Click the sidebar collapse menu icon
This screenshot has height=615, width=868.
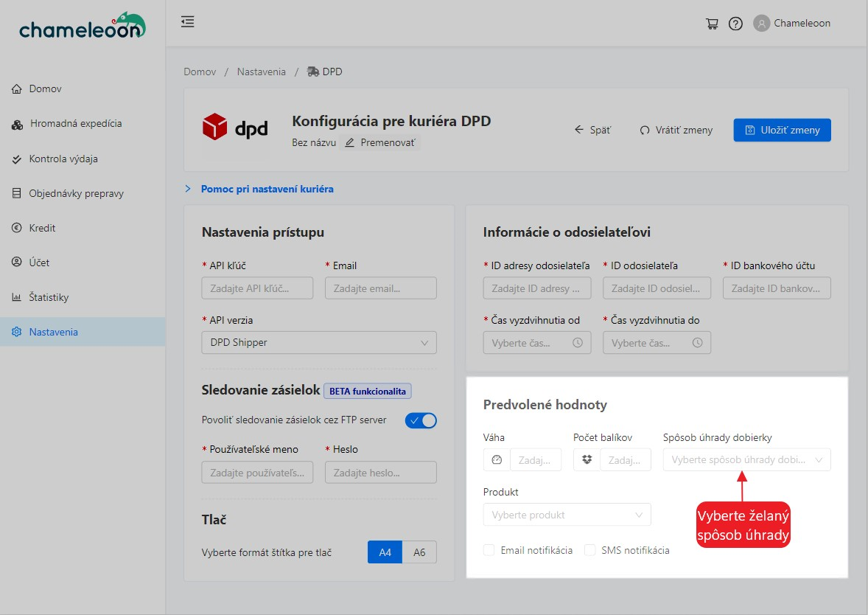pyautogui.click(x=188, y=22)
